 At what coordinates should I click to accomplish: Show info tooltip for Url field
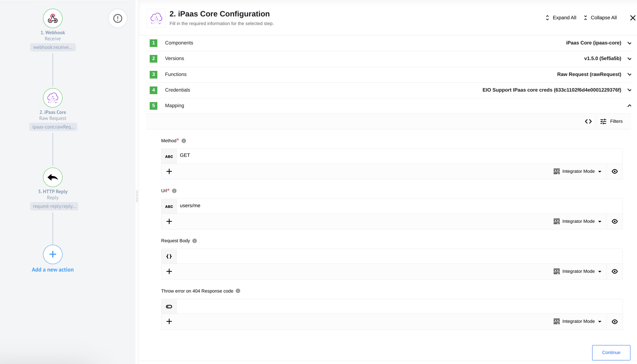click(174, 191)
